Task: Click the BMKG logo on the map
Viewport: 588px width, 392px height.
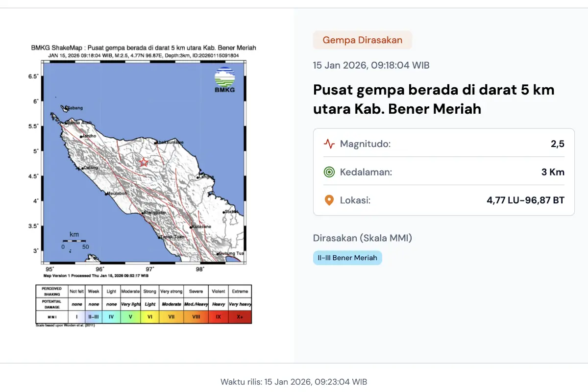Action: (224, 80)
